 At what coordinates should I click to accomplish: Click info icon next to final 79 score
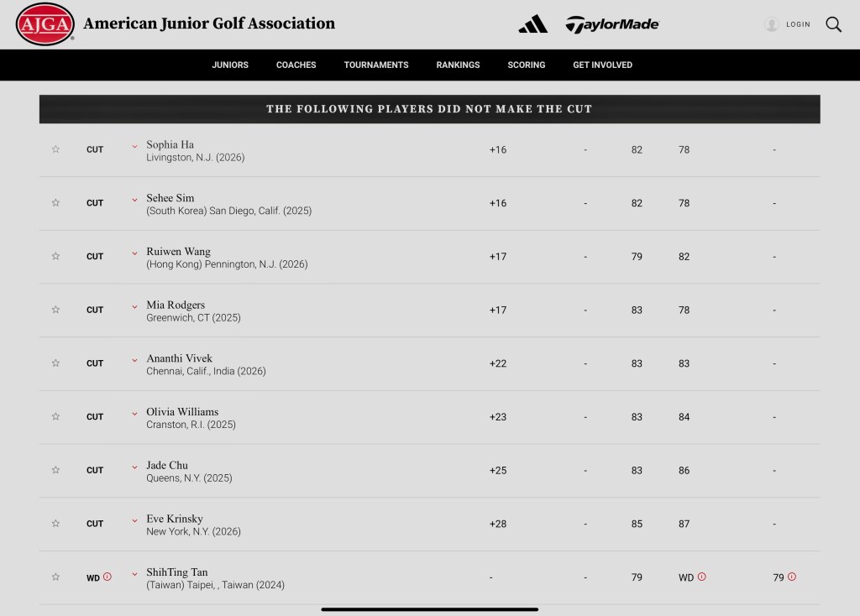792,577
